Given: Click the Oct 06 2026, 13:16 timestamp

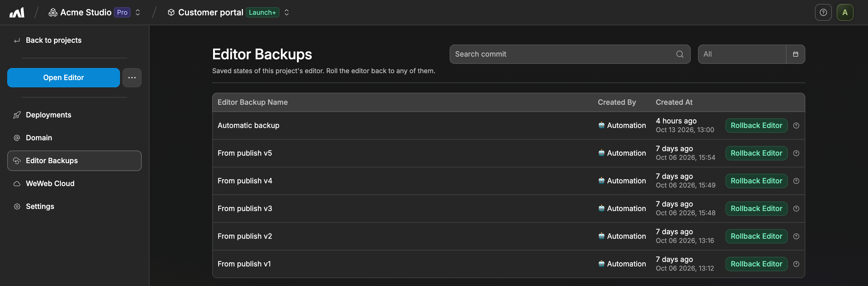Looking at the screenshot, I should [685, 241].
